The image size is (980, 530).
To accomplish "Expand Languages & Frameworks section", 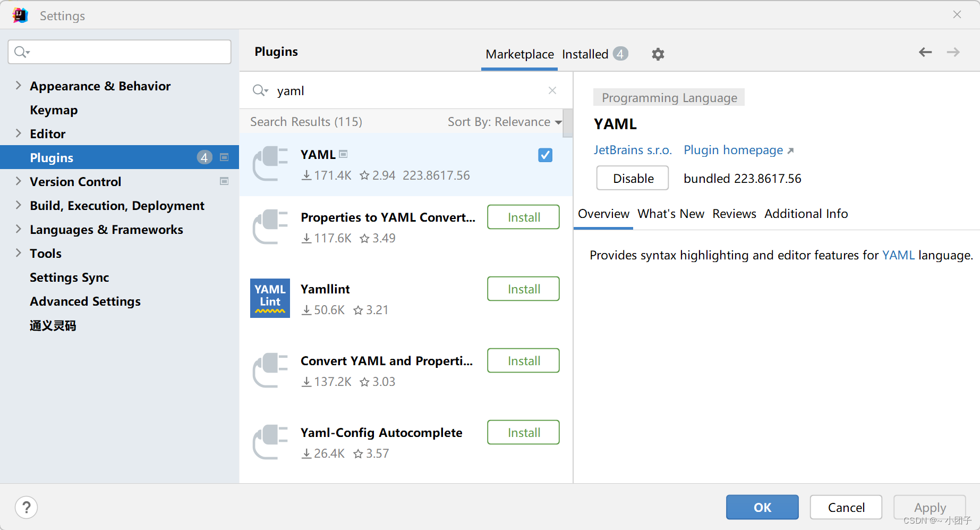I will pyautogui.click(x=19, y=229).
